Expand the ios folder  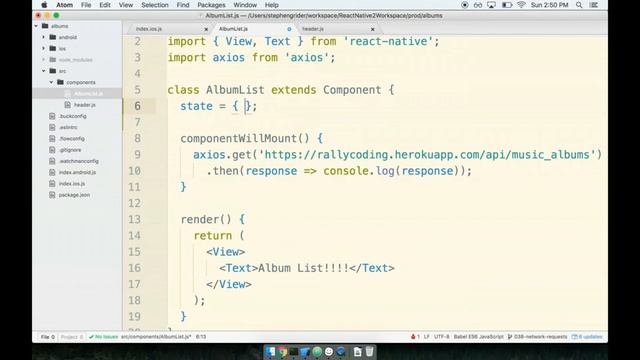click(x=44, y=49)
